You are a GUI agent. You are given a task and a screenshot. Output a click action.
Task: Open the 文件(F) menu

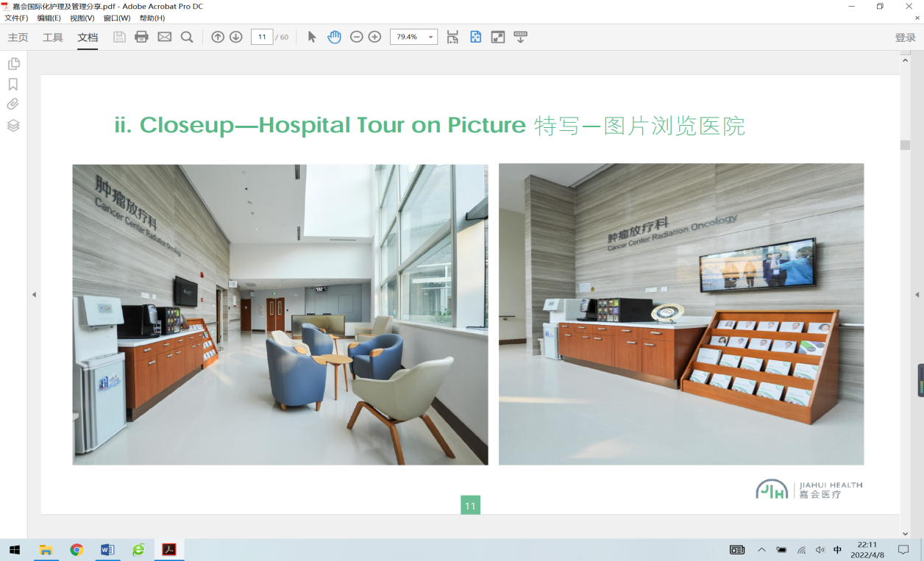click(x=16, y=18)
